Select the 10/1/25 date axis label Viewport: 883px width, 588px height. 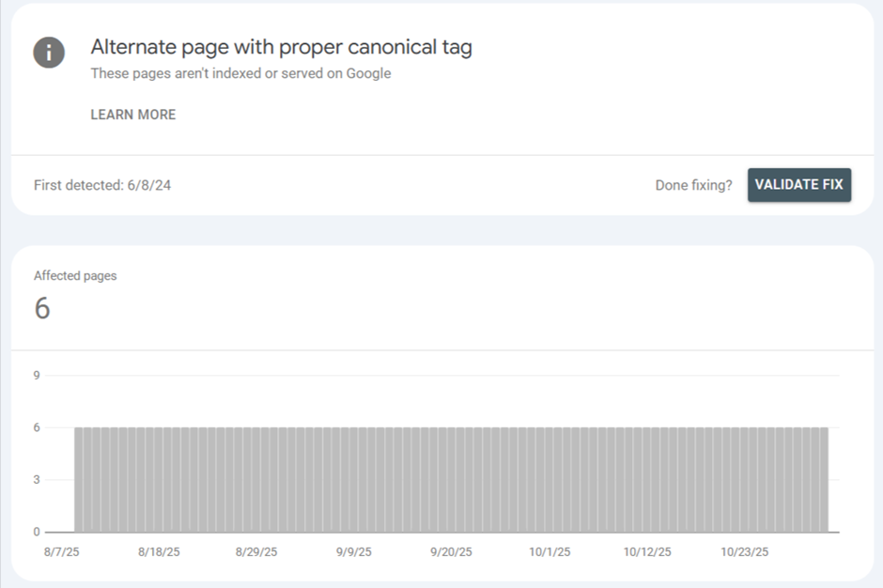coord(549,552)
